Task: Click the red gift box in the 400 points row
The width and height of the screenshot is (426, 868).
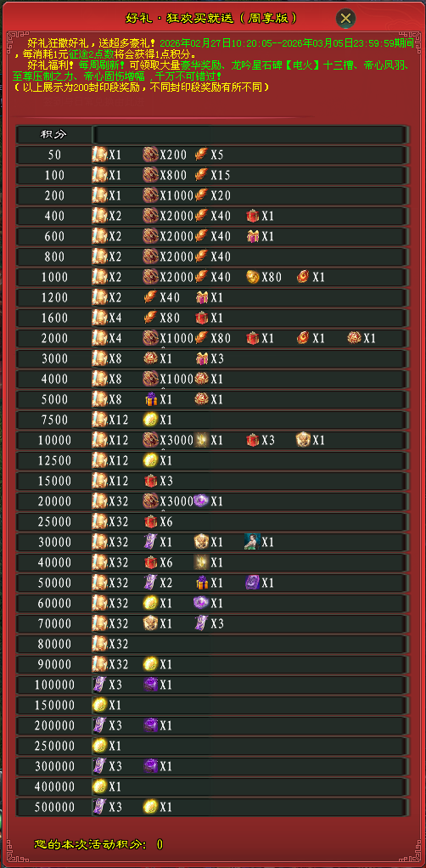Action: [253, 216]
